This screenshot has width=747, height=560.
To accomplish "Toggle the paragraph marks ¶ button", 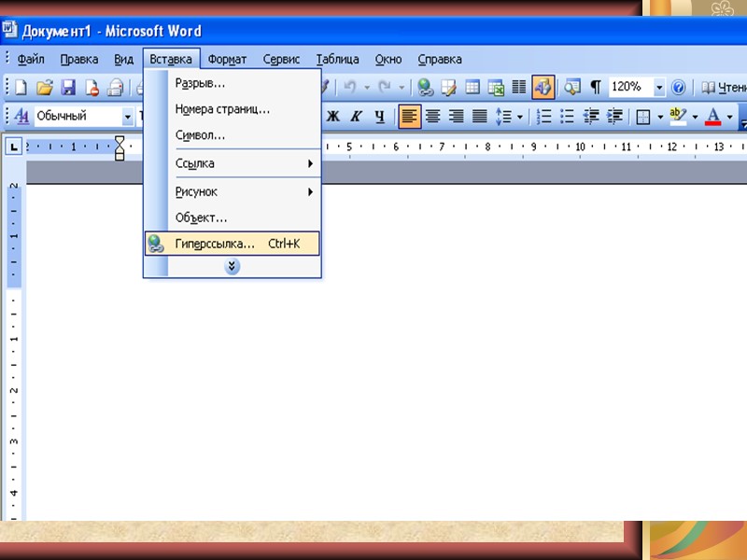I will point(596,88).
